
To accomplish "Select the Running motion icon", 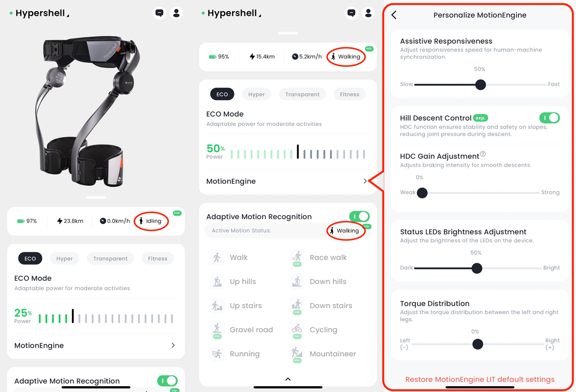I will (x=217, y=354).
